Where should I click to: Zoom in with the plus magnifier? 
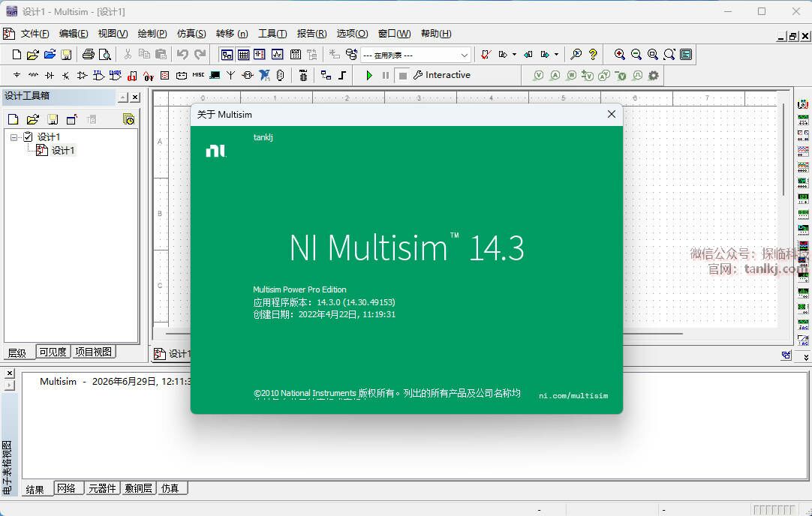(619, 54)
